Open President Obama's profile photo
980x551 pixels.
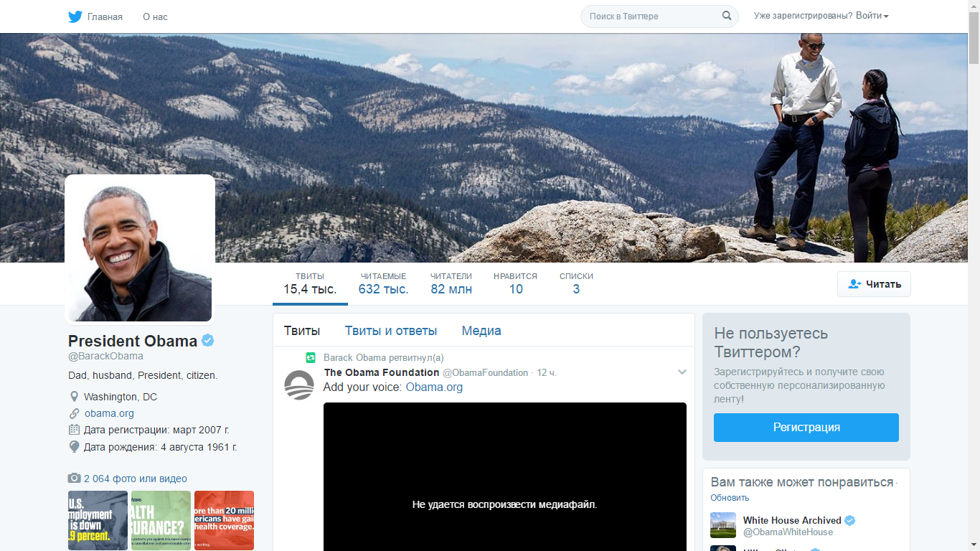click(x=140, y=249)
